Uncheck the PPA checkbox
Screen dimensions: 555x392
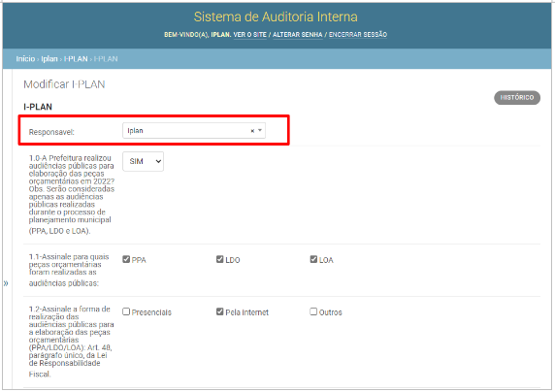126,260
